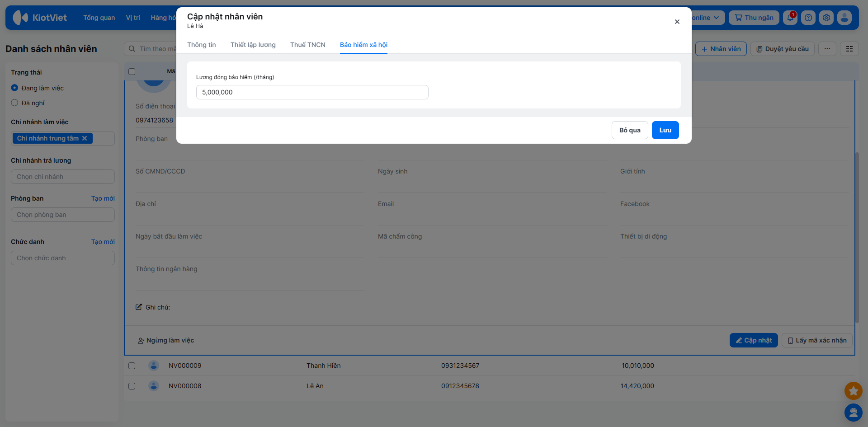Close the Cập nhật nhân viên dialog
The image size is (868, 427).
click(677, 22)
